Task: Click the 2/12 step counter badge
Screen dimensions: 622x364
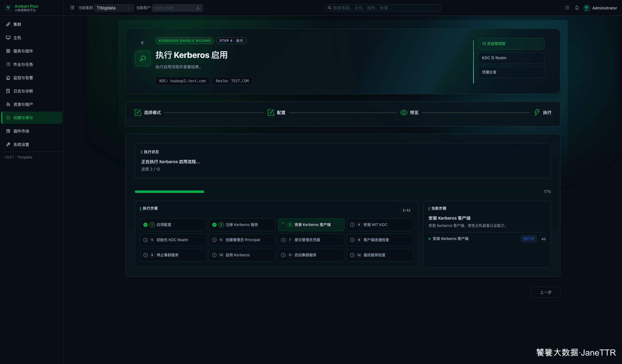Action: click(406, 210)
